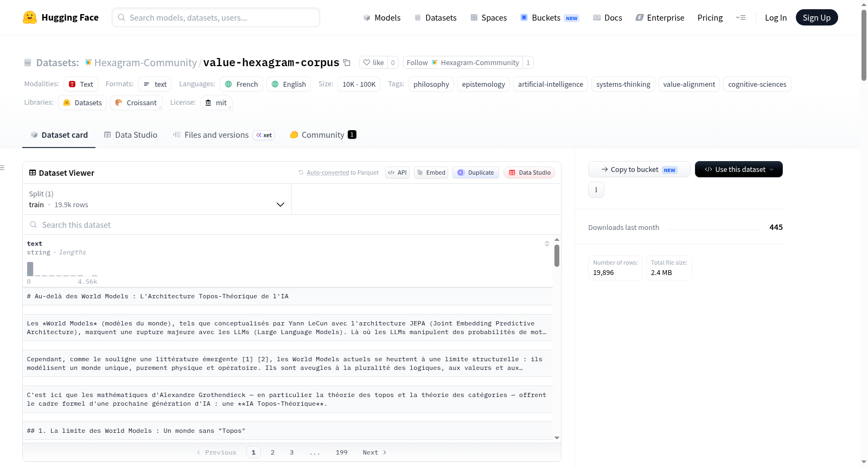The width and height of the screenshot is (868, 467).
Task: Go to page 2 of results
Action: 272,452
